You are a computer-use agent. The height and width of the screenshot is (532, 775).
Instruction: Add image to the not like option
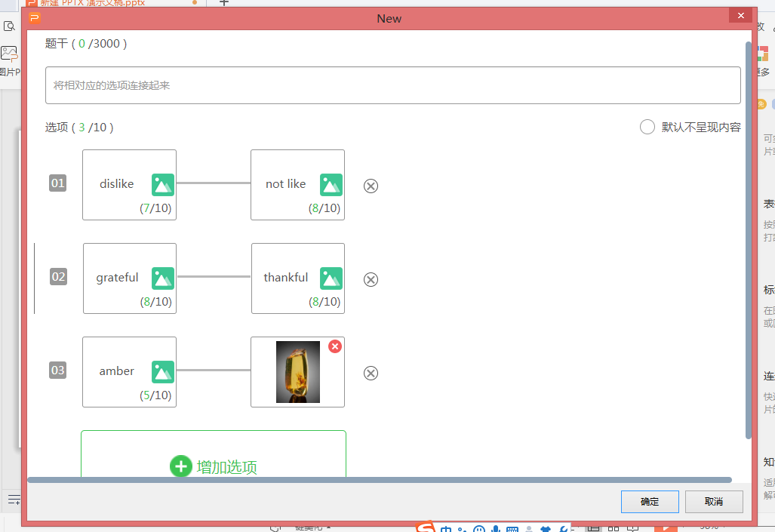pyautogui.click(x=331, y=185)
